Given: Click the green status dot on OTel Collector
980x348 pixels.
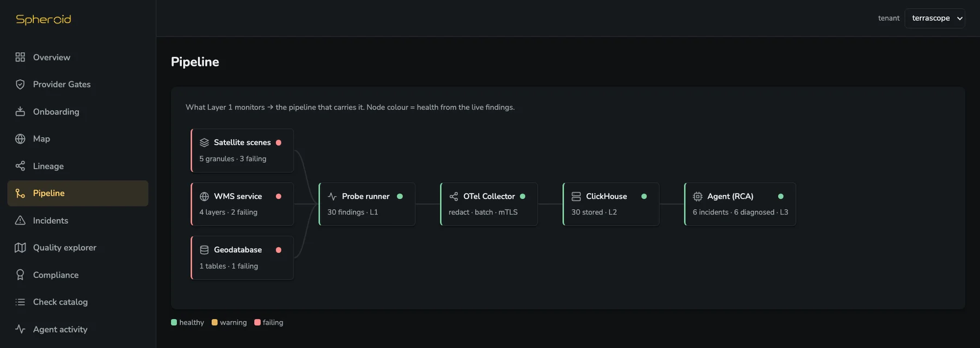Looking at the screenshot, I should coord(523,197).
